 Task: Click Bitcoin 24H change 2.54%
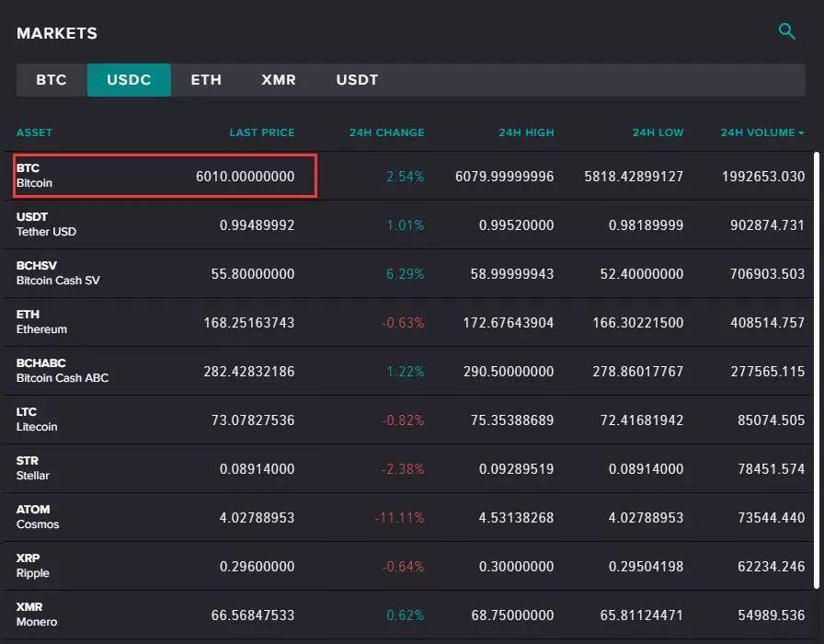pyautogui.click(x=406, y=176)
